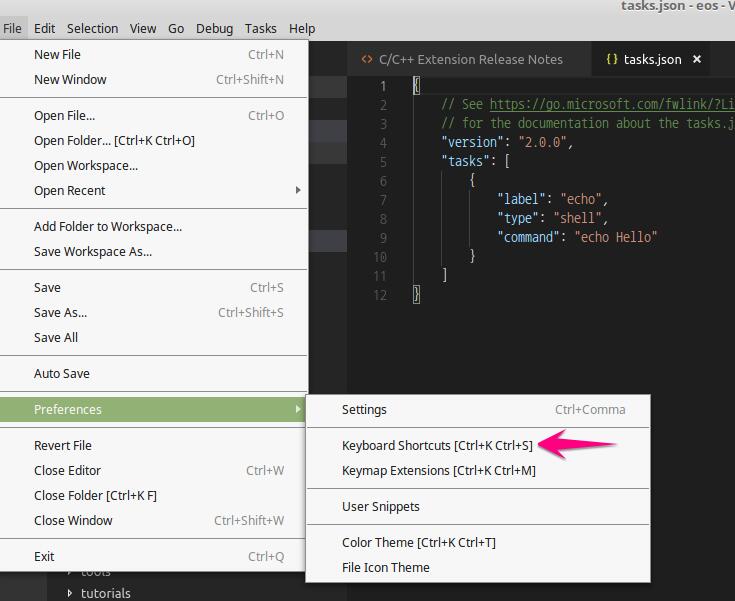Image resolution: width=735 pixels, height=601 pixels.
Task: Click Add Folder to Workspace...
Action: pos(154,227)
